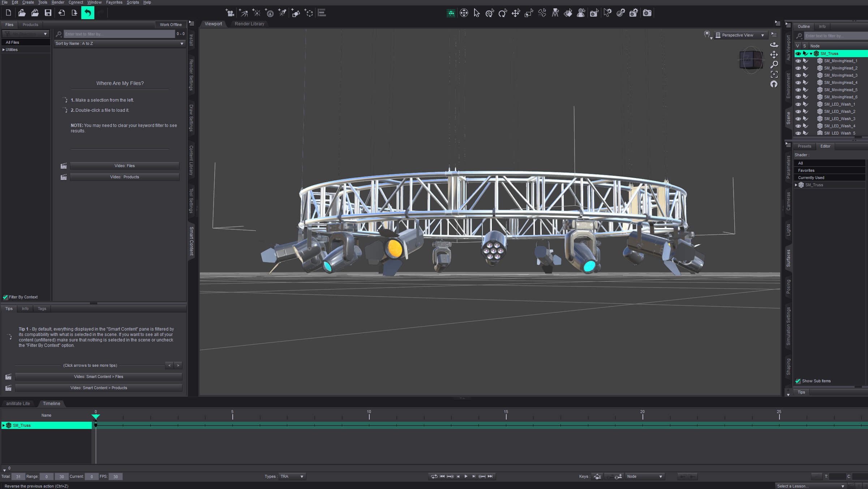Image resolution: width=868 pixels, height=489 pixels.
Task: Toggle selectability of SM_MovingHead_4
Action: [805, 82]
